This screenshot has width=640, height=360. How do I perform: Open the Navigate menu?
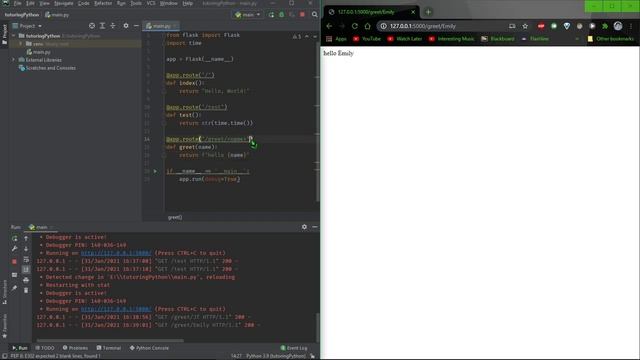(x=64, y=3)
